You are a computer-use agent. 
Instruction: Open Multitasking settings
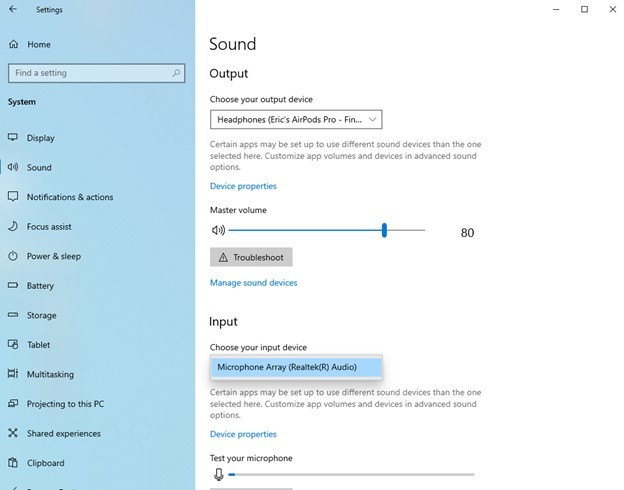pos(50,374)
